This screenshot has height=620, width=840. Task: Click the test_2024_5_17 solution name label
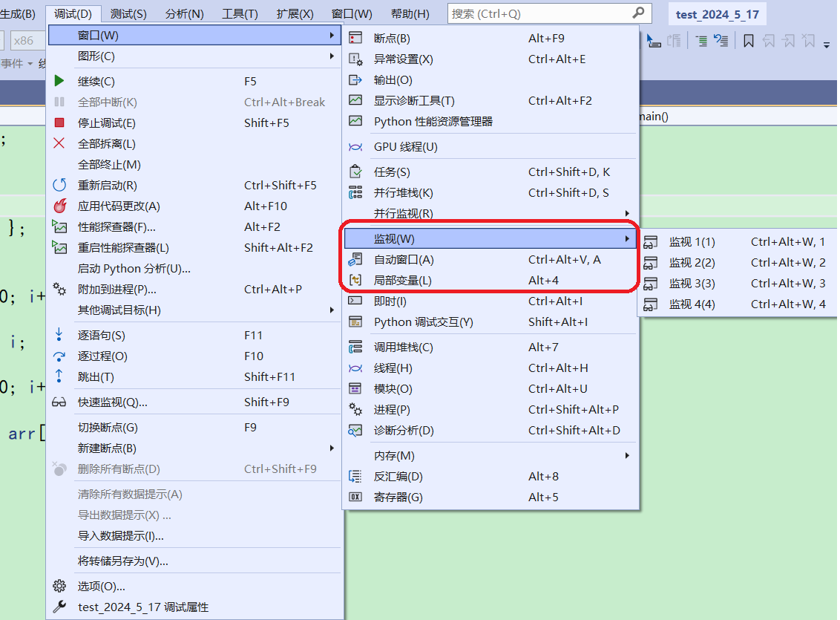coord(718,14)
